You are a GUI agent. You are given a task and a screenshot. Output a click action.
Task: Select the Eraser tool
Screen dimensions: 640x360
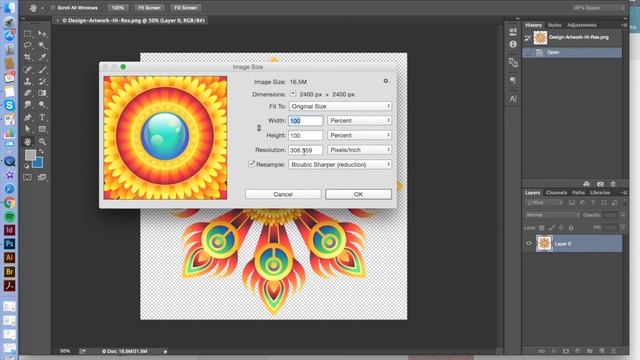pos(27,93)
